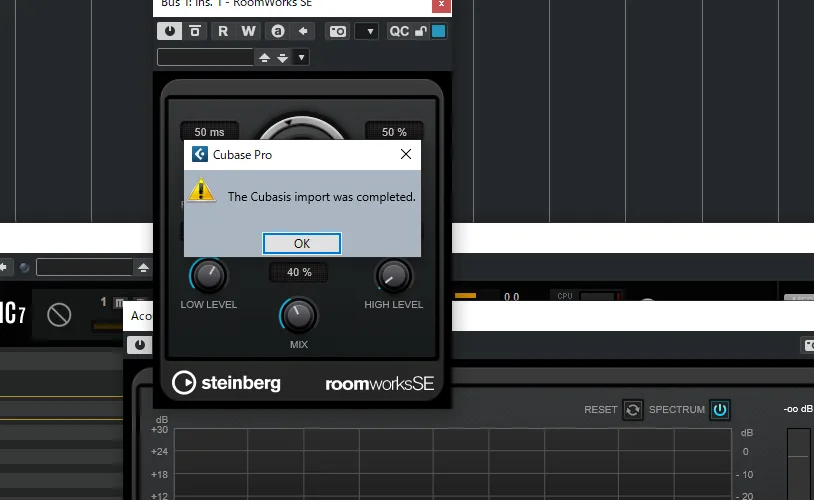
Task: Enable Read automation (R) on RoomWorks SE
Action: [223, 31]
